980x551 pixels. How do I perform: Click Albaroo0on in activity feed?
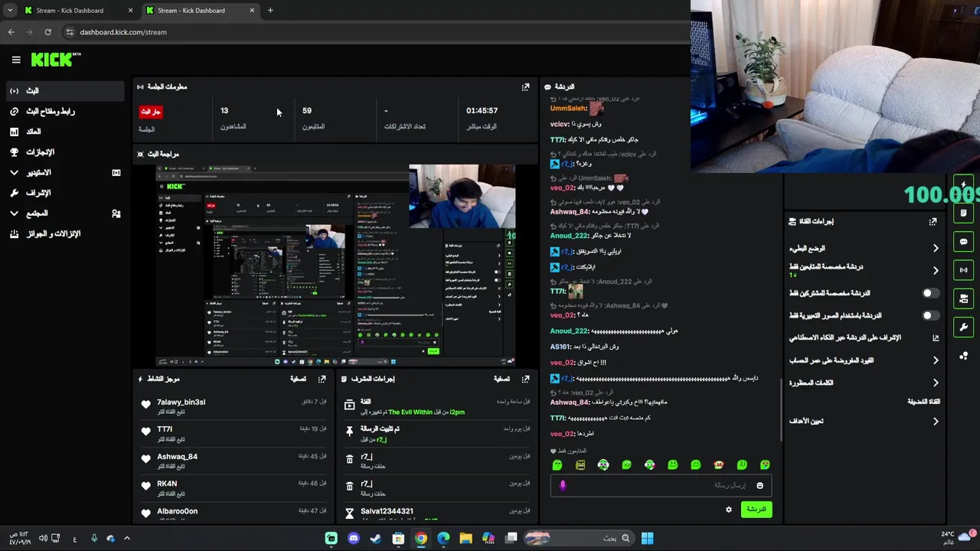(177, 511)
